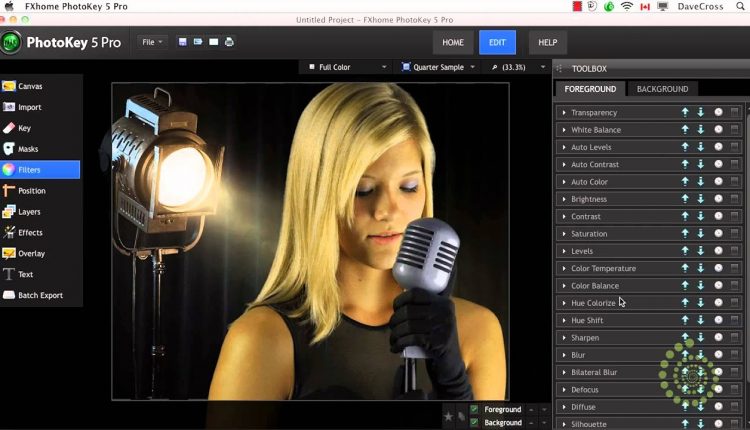Click the white envelope icon in toolbar
The height and width of the screenshot is (430, 750).
[x=214, y=42]
